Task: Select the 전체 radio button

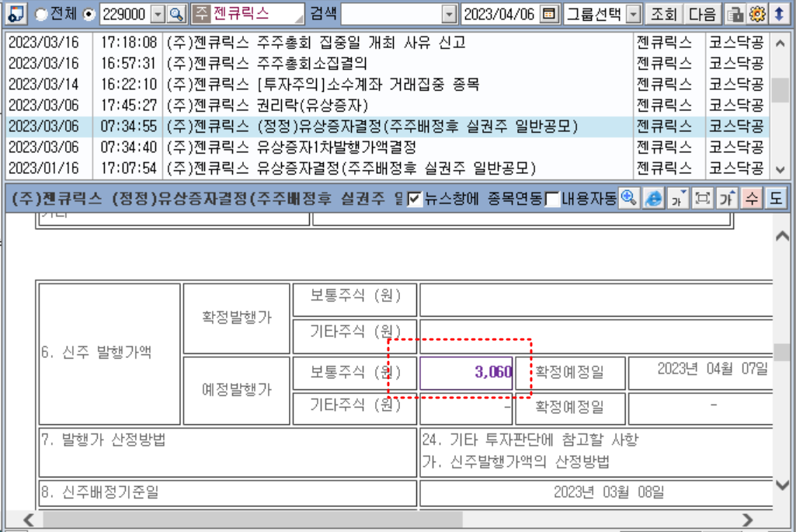Action: click(x=41, y=14)
